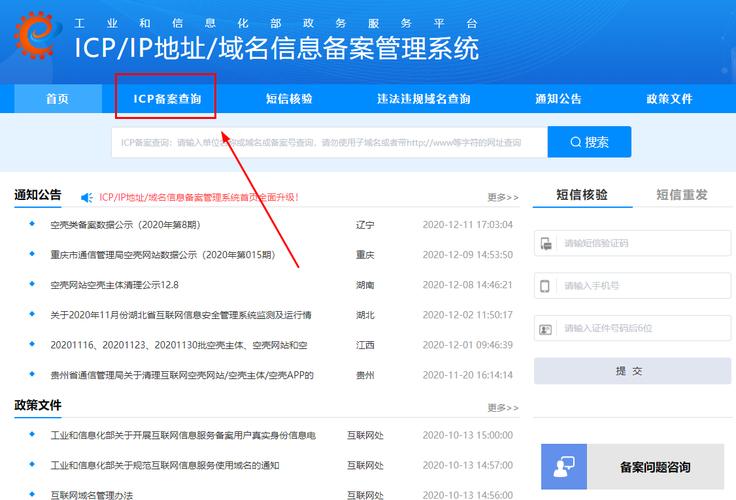
Task: Focus the 请输入手机号 field
Action: pyautogui.click(x=632, y=285)
